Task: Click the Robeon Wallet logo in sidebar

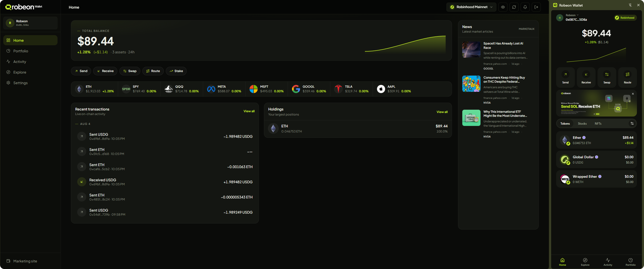Action: (24, 7)
